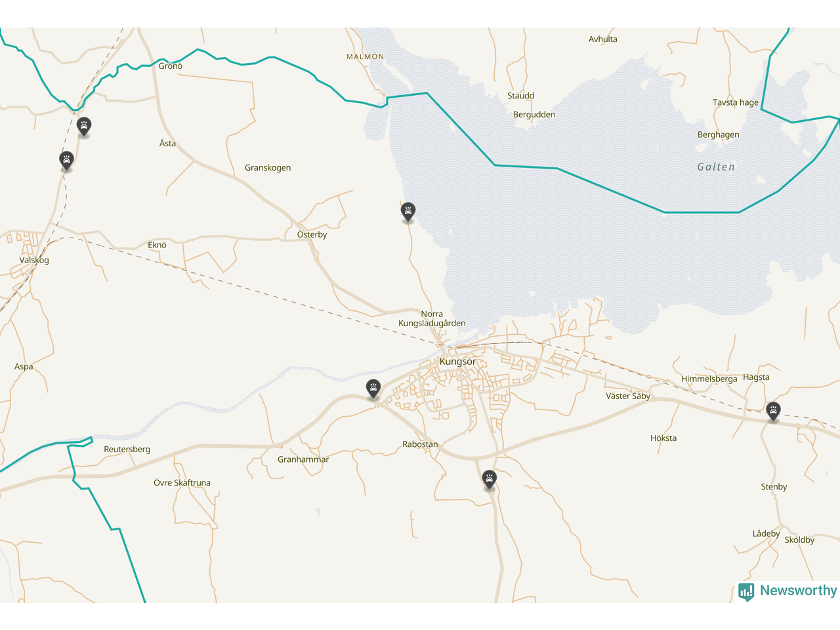The height and width of the screenshot is (630, 840).
Task: Click the Kungsör town label
Action: tap(457, 362)
